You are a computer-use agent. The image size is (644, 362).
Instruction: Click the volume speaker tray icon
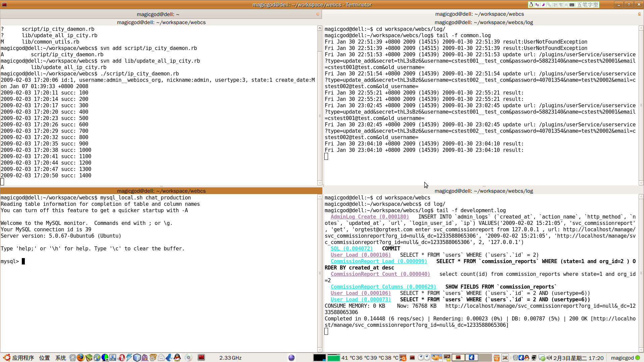pos(549,358)
